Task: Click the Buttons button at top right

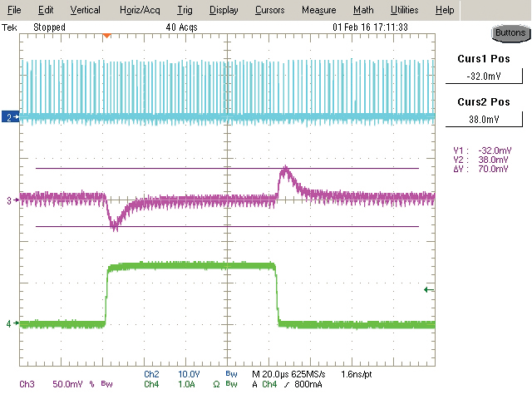Action: [509, 33]
